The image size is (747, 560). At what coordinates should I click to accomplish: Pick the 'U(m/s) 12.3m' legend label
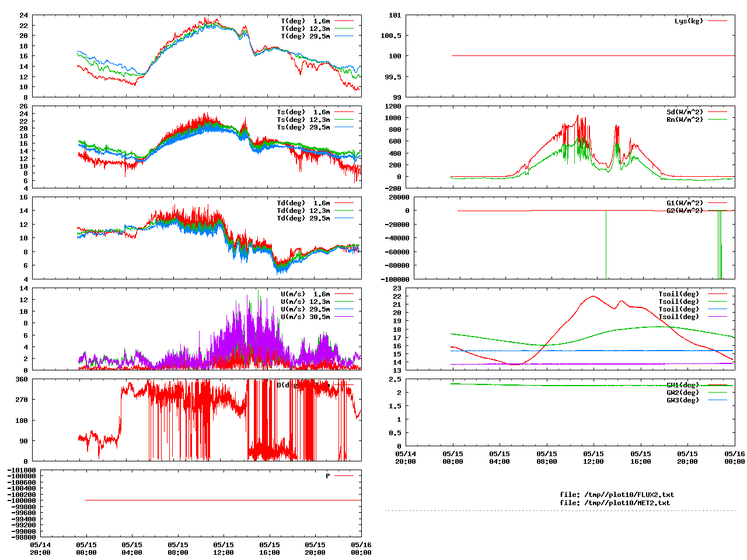[x=305, y=302]
